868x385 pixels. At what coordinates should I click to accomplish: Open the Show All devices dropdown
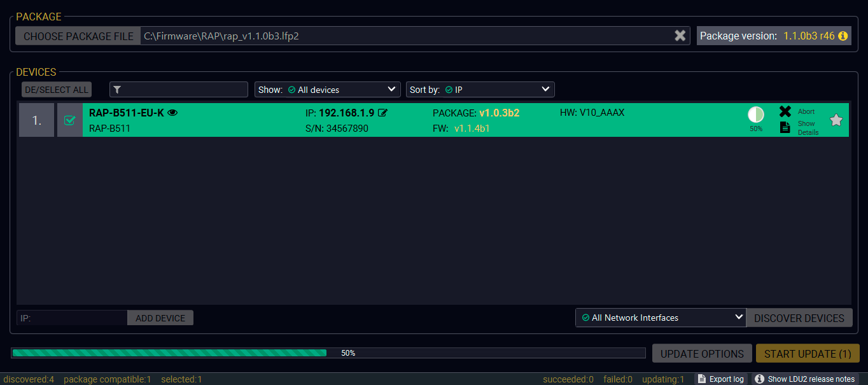coord(327,90)
